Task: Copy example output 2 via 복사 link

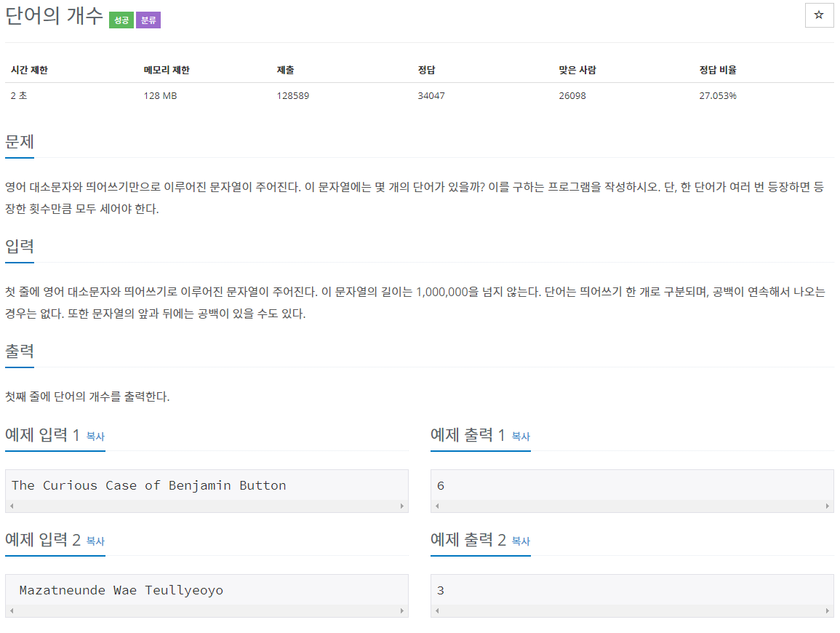Action: tap(521, 541)
